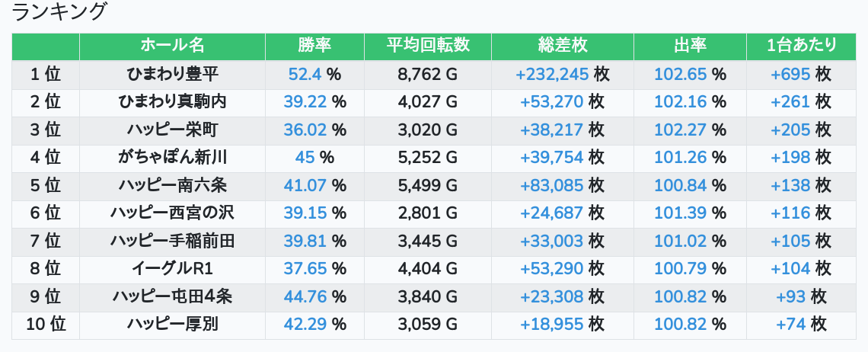The image size is (868, 352).
Task: Open the ひまわり豊平 hall entry
Action: 172,74
